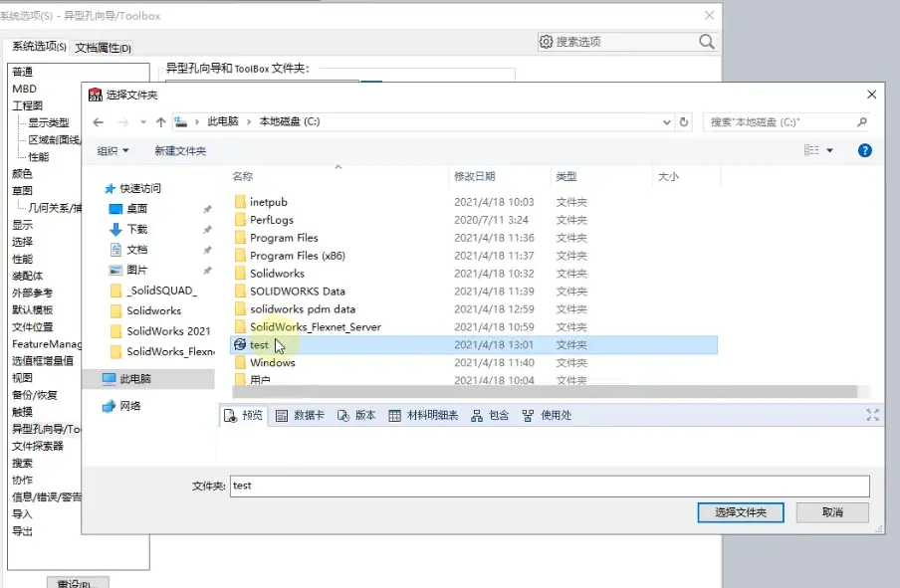Switch to 文档属性 tab in options window
900x588 pixels.
pyautogui.click(x=103, y=48)
